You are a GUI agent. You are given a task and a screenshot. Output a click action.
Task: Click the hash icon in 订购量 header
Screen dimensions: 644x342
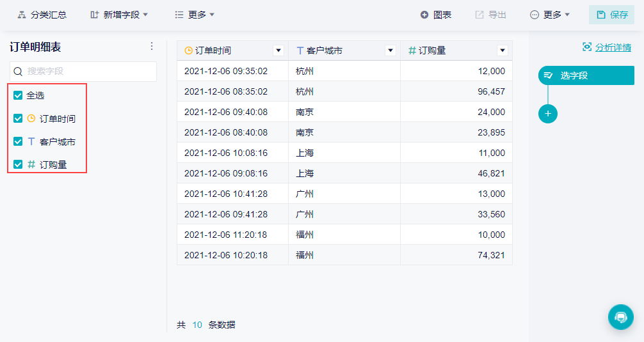pos(412,51)
